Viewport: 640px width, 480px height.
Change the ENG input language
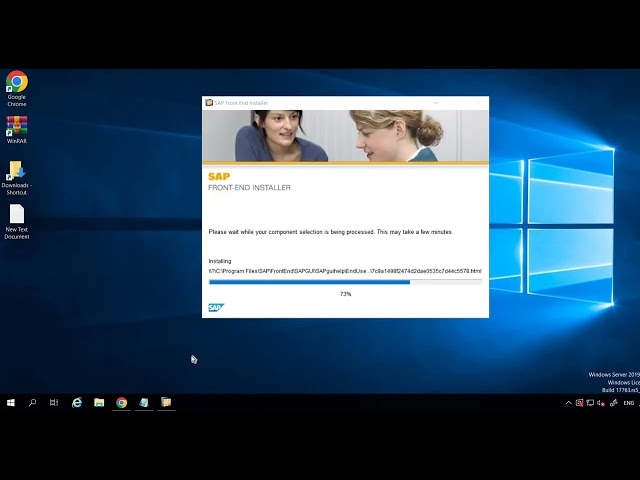click(629, 403)
